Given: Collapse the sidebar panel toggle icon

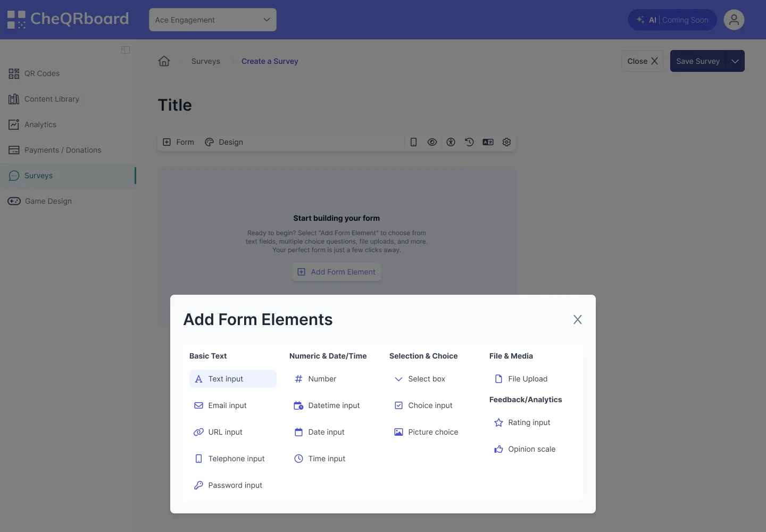Looking at the screenshot, I should pyautogui.click(x=126, y=50).
